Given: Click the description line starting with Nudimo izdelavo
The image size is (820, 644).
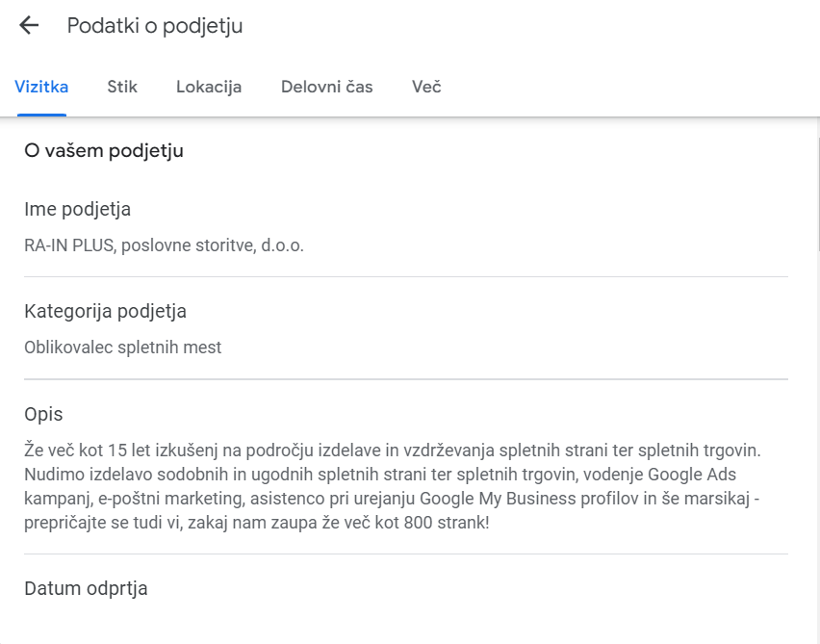Looking at the screenshot, I should [289, 475].
